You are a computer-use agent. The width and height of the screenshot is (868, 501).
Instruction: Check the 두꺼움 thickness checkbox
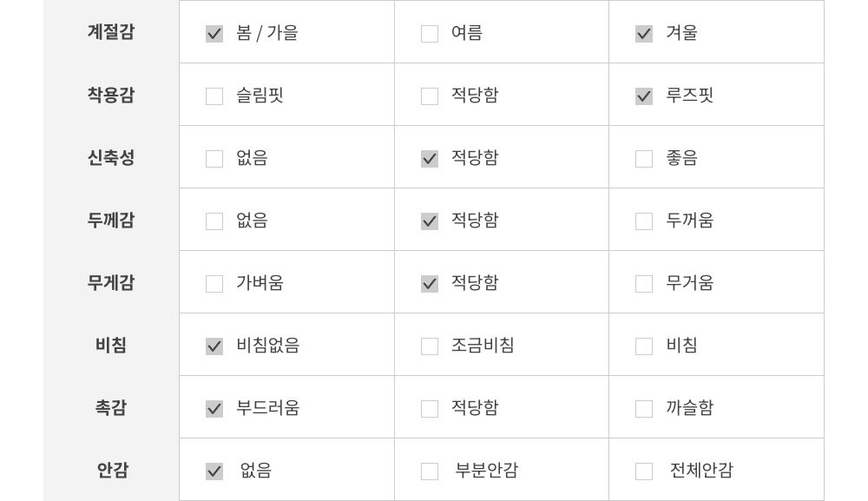coord(644,221)
